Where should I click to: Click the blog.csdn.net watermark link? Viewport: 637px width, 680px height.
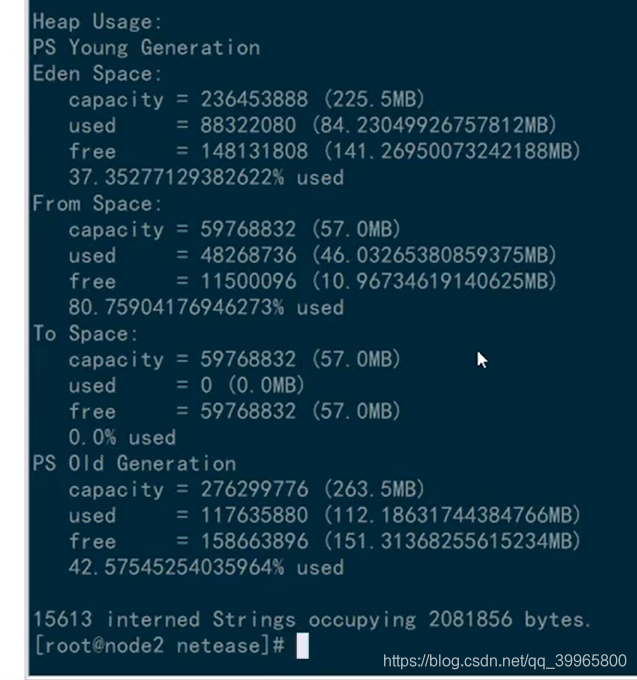504,661
